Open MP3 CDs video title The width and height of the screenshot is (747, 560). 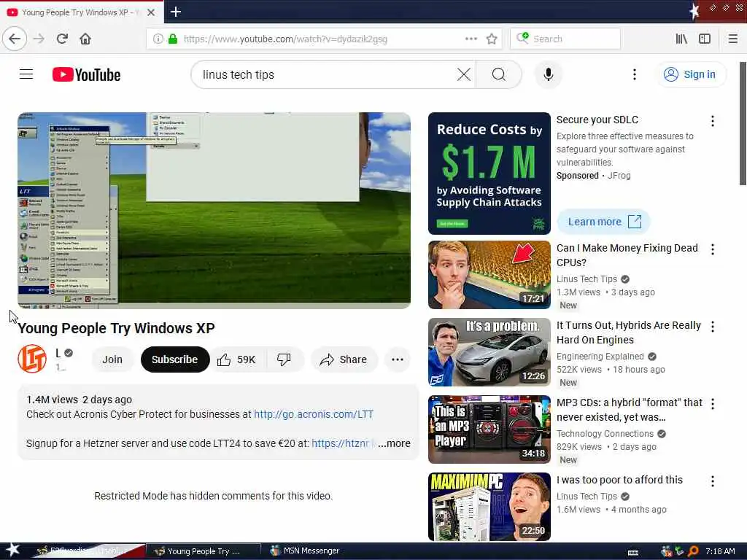coord(630,410)
